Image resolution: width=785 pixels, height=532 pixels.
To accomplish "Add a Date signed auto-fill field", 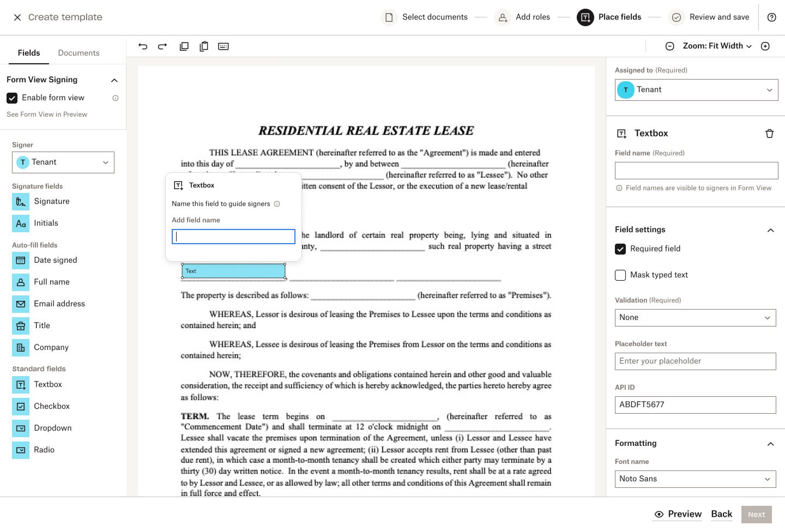I will (20, 261).
